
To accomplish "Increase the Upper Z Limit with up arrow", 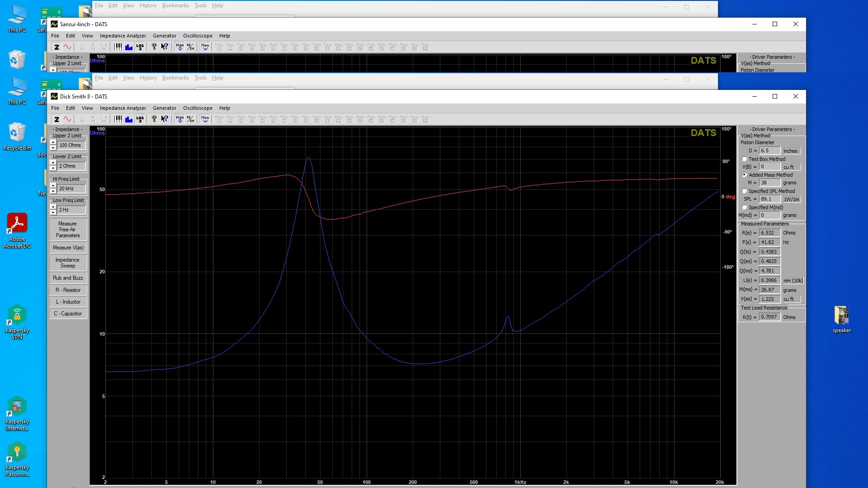I will tap(53, 142).
